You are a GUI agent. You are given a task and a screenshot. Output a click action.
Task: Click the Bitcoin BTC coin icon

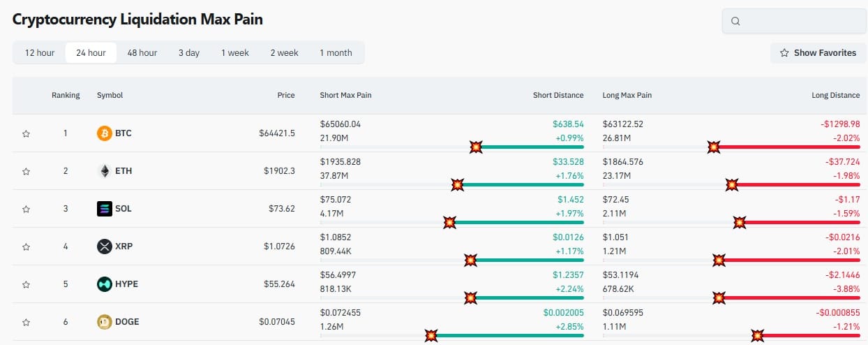pyautogui.click(x=104, y=133)
